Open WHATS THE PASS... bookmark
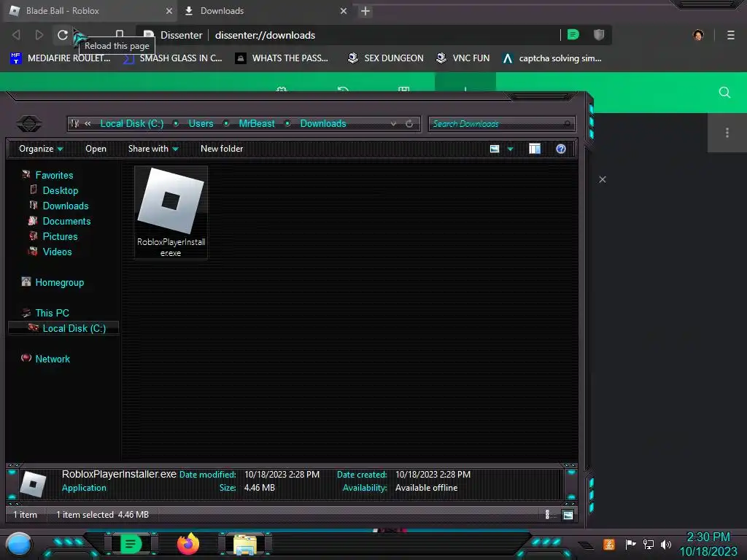Viewport: 747px width, 560px height. pos(282,58)
